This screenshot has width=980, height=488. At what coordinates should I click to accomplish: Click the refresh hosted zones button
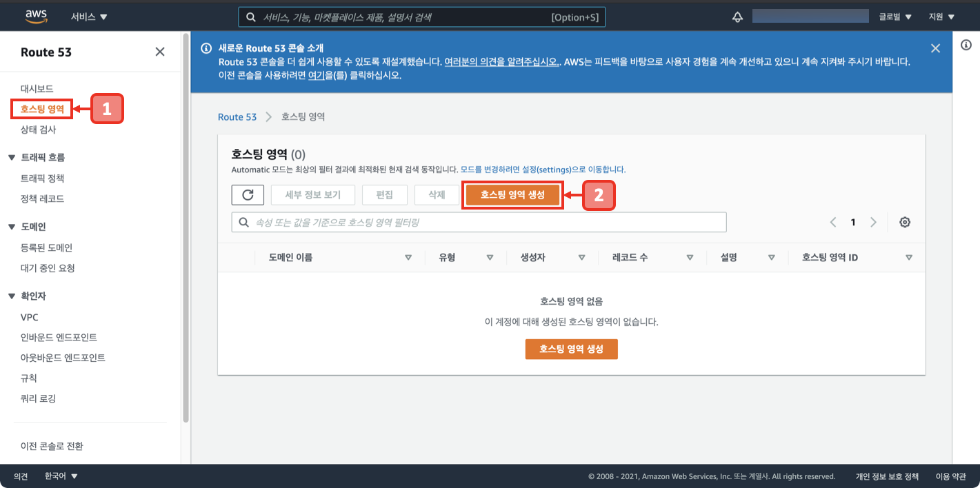pyautogui.click(x=248, y=195)
